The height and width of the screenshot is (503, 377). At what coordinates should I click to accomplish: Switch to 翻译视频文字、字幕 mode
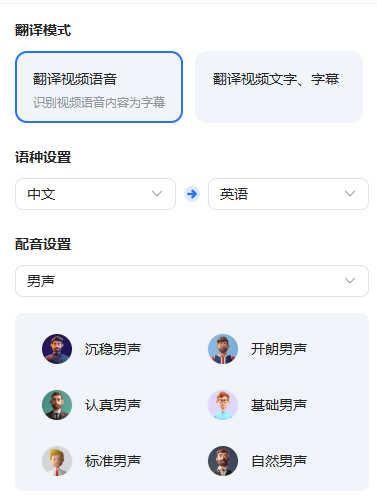(279, 87)
